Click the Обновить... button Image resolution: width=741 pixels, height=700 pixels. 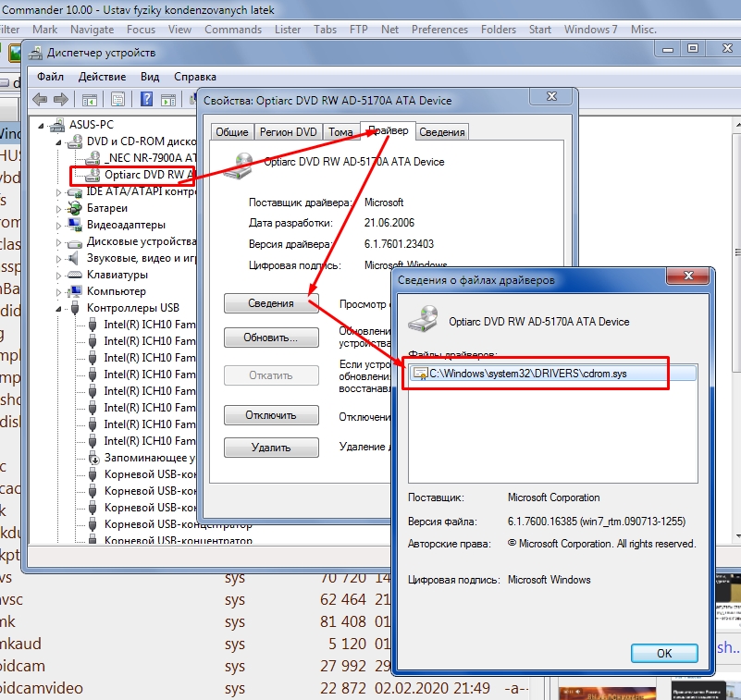point(271,338)
